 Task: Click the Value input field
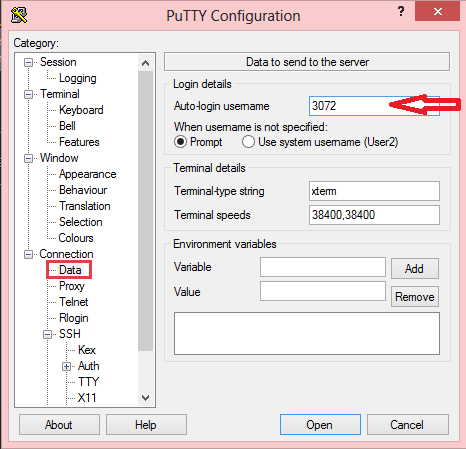tap(323, 291)
